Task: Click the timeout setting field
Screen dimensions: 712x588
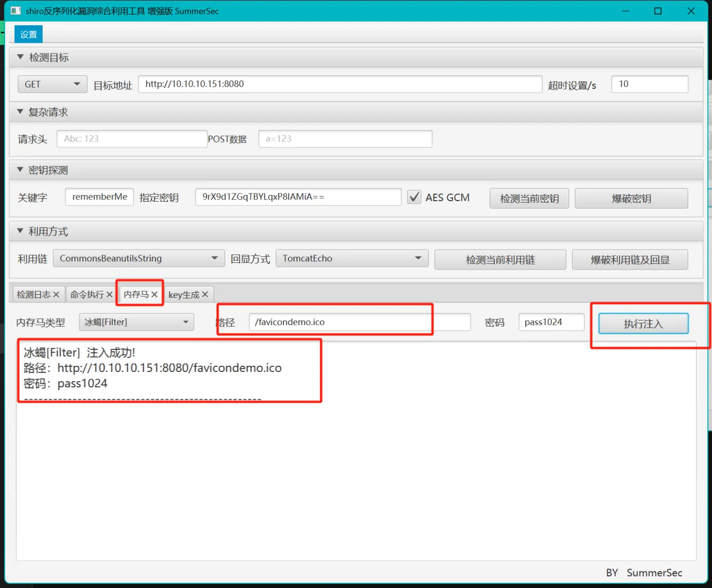Action: 650,84
